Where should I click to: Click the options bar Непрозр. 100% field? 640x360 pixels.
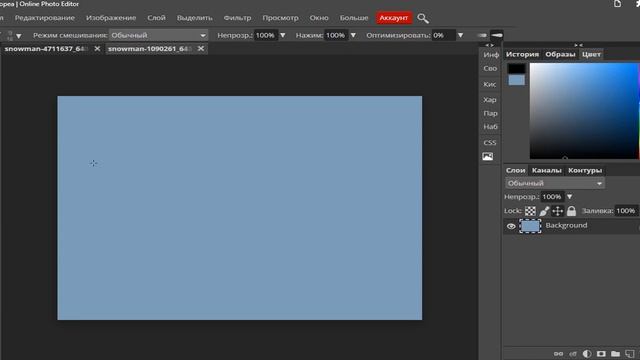click(x=265, y=35)
